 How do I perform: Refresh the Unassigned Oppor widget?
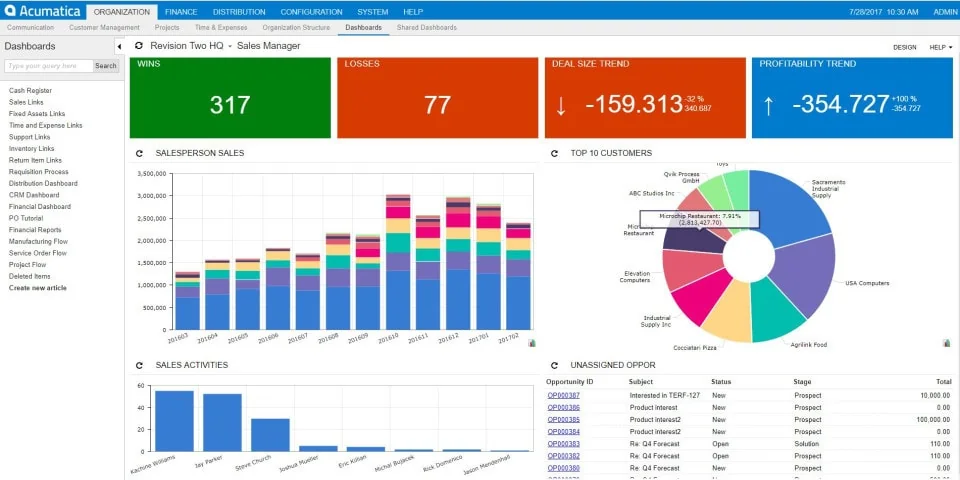(x=555, y=366)
